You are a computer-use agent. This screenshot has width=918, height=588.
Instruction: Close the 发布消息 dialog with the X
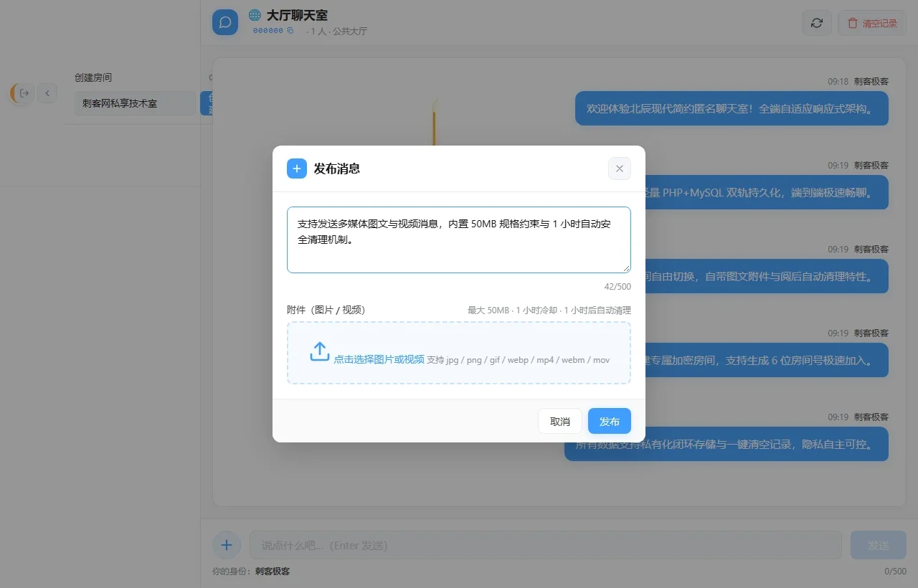(620, 169)
